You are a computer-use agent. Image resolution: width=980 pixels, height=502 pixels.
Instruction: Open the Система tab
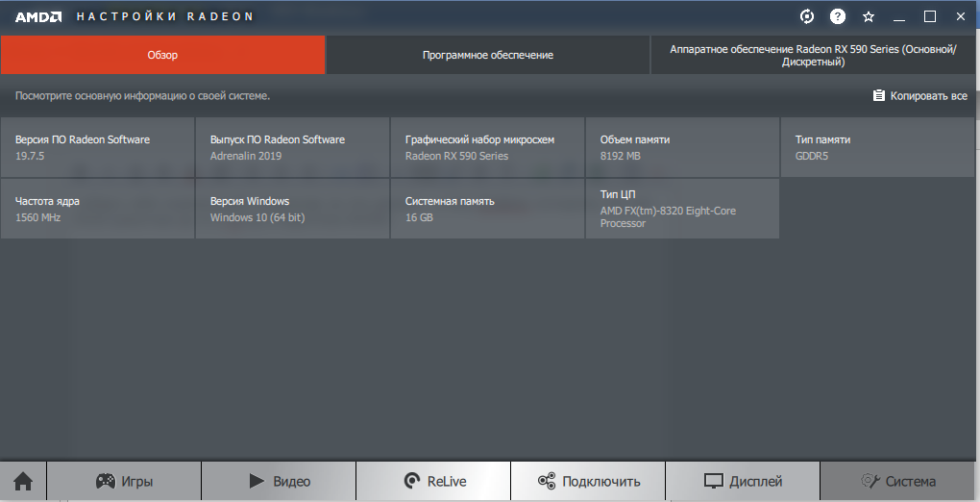897,482
